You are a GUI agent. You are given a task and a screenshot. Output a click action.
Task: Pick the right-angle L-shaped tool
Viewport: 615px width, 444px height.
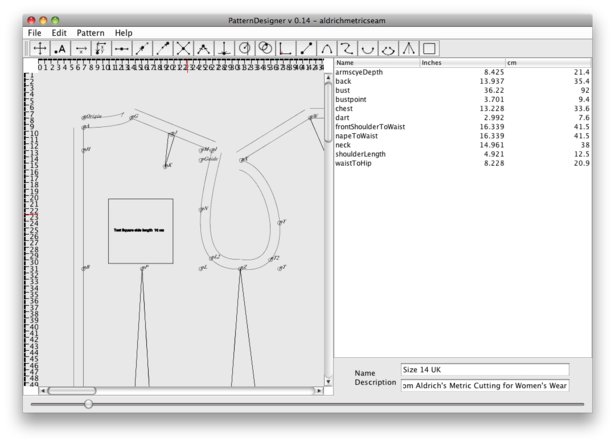[286, 49]
